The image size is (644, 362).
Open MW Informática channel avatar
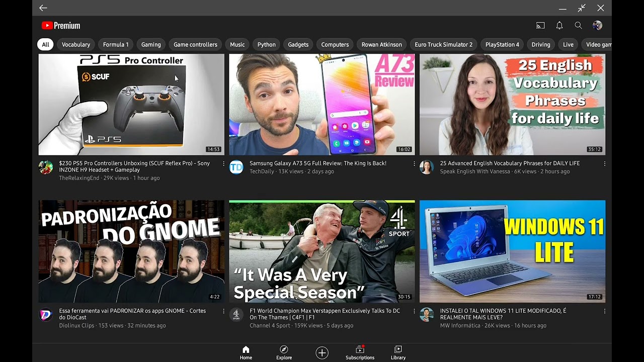(x=427, y=315)
